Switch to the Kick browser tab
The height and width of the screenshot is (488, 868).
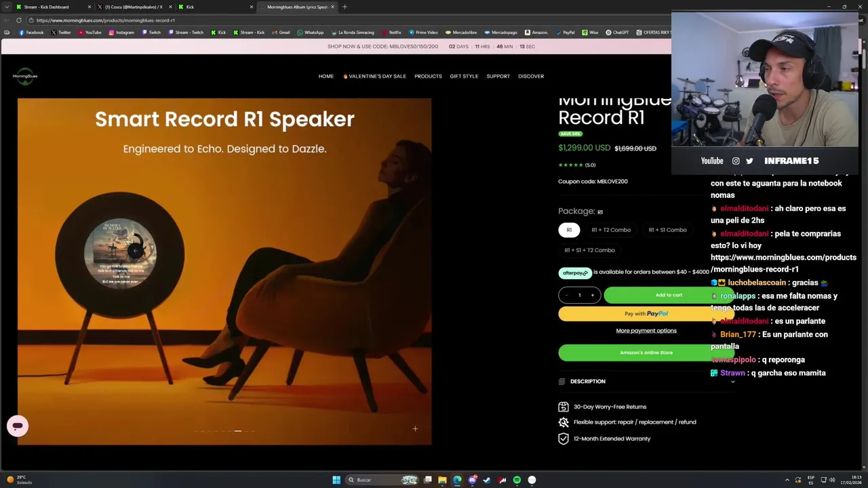pyautogui.click(x=216, y=7)
